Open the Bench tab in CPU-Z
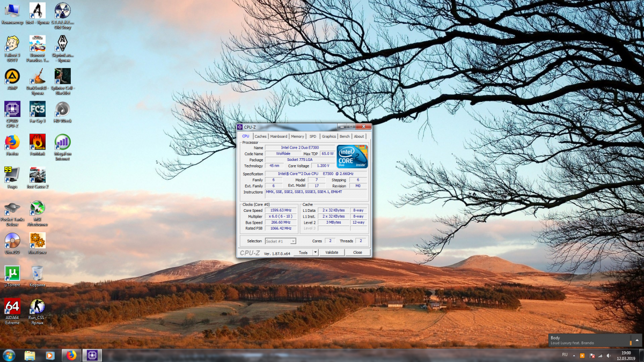Viewport: 644px width, 362px height. click(345, 136)
